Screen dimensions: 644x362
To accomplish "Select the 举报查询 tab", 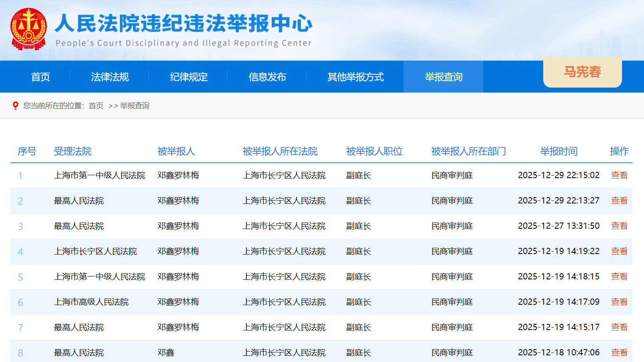I will [x=443, y=76].
